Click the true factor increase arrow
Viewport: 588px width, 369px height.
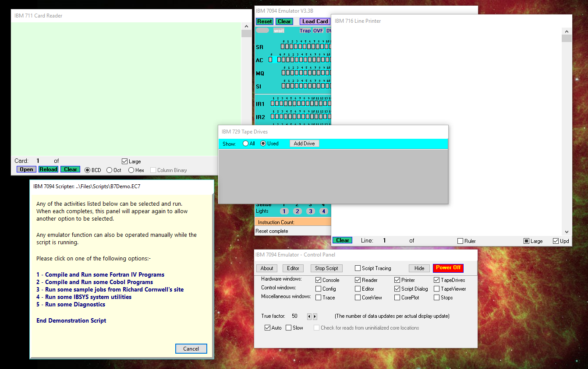coord(315,316)
